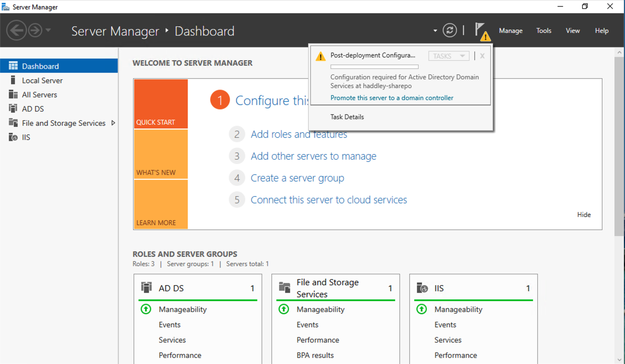Click the IIS sidebar icon
Screen dimensions: 625x364
click(13, 137)
